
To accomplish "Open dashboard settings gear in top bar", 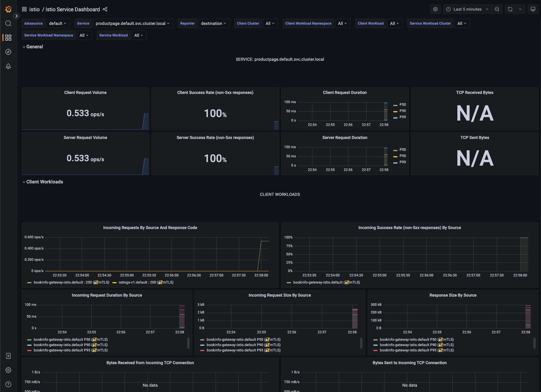I will point(435,9).
